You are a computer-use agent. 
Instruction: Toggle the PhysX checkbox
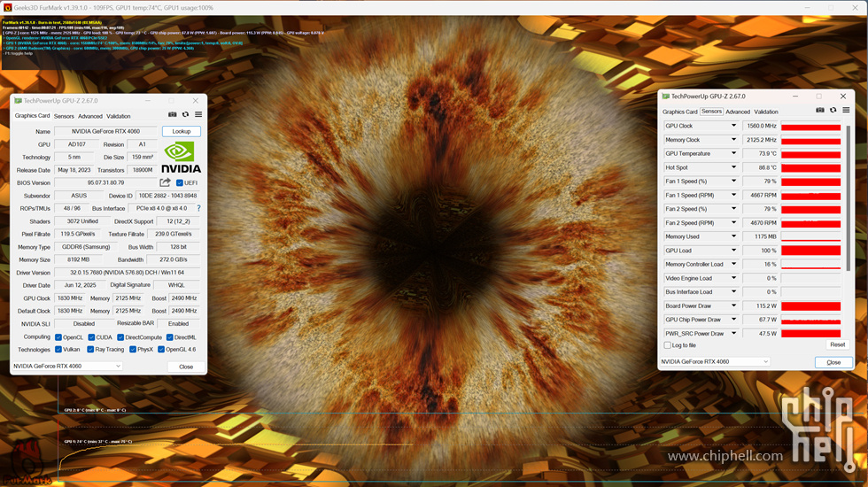[x=133, y=349]
